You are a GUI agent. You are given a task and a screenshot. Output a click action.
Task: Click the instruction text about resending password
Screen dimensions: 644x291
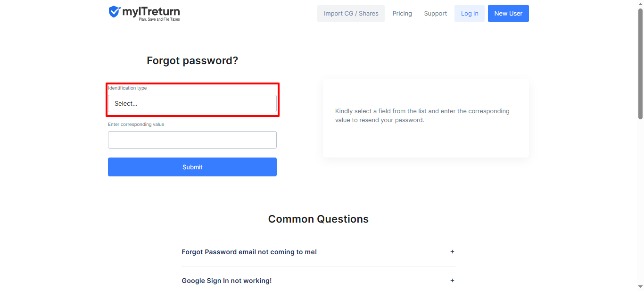click(x=422, y=116)
